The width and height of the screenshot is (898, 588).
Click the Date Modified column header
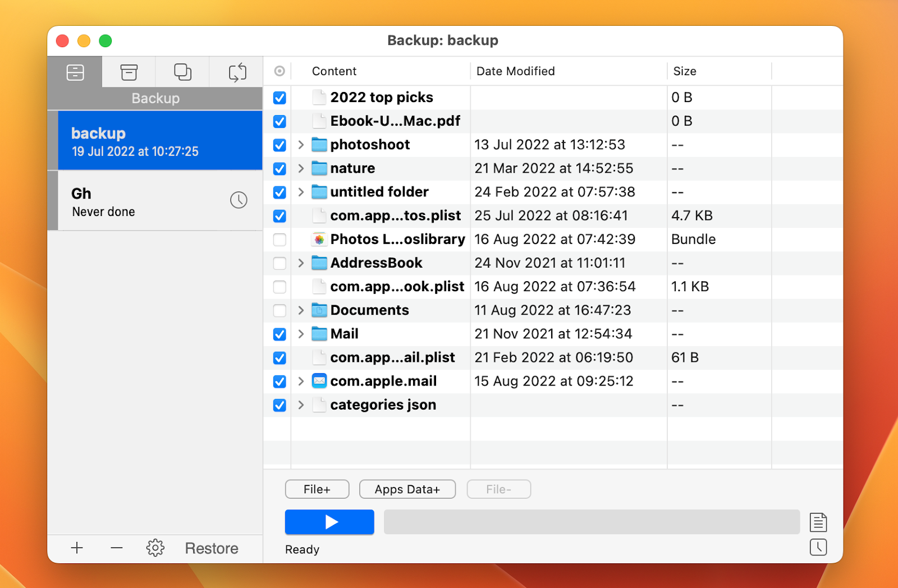(x=515, y=71)
